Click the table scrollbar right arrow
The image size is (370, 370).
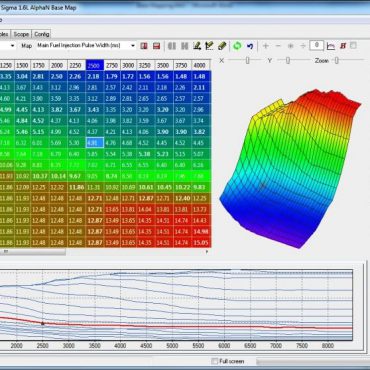point(207,252)
